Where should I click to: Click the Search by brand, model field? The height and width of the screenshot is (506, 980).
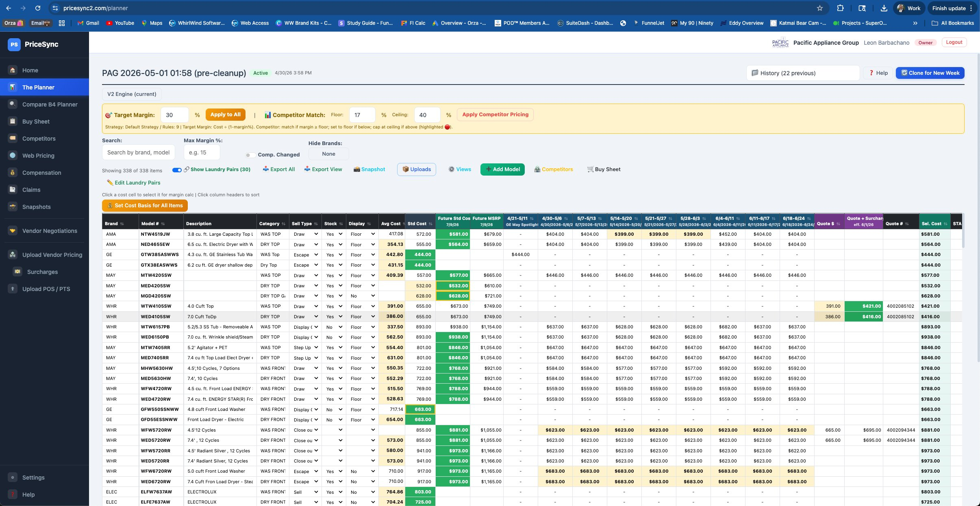click(x=139, y=152)
